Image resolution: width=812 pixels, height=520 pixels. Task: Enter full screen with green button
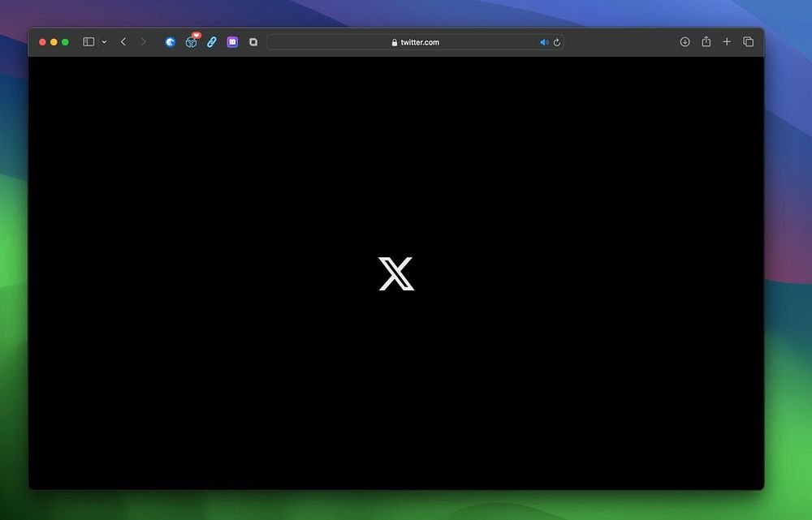coord(65,42)
